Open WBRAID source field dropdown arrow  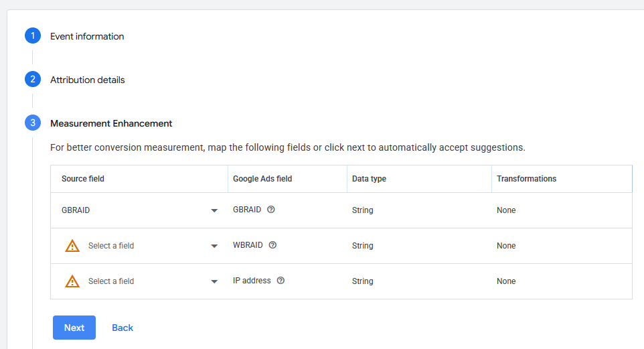214,246
